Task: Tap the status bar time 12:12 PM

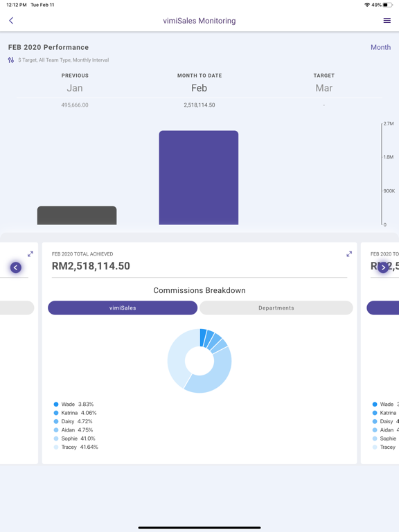Action: [x=17, y=5]
